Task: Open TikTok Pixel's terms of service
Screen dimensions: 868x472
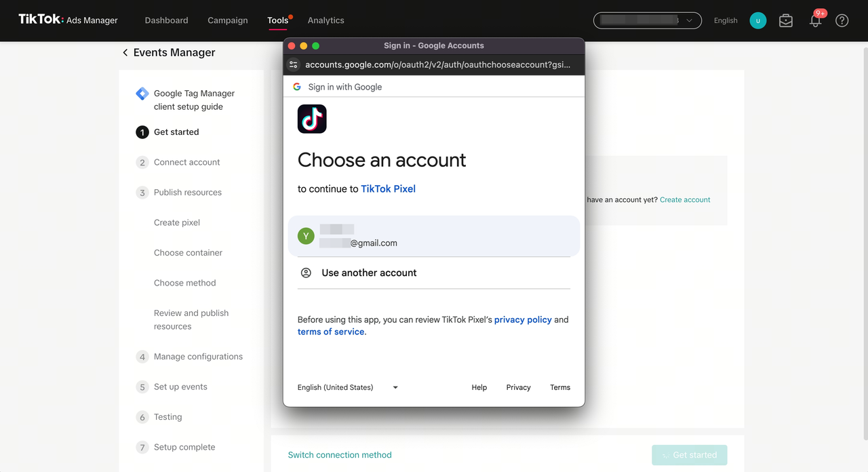Action: pos(330,332)
